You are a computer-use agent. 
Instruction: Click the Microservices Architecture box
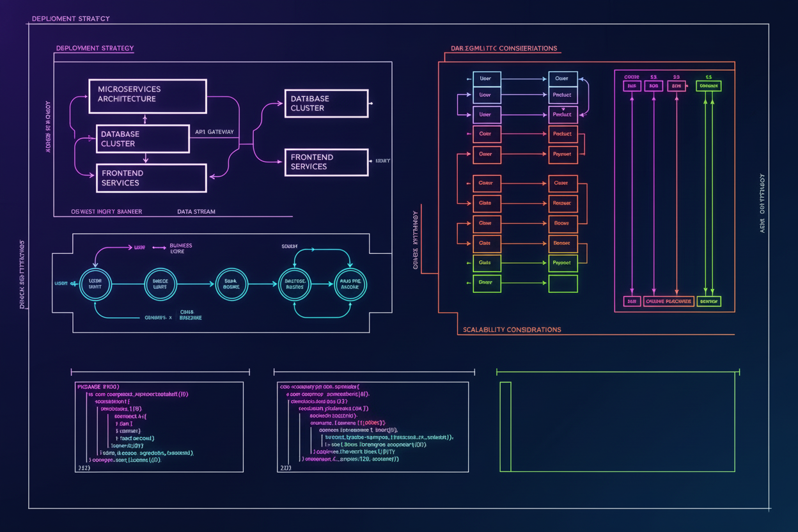coord(147,96)
